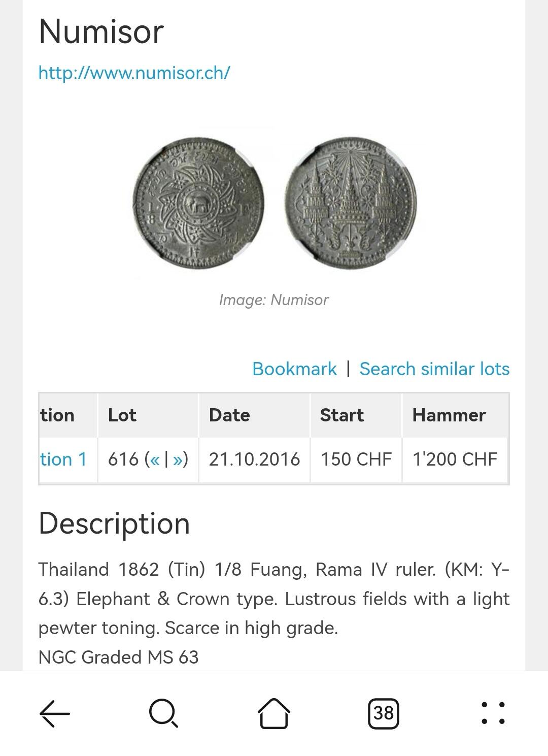The image size is (548, 756).
Task: Tap the browser back arrow
Action: (55, 713)
